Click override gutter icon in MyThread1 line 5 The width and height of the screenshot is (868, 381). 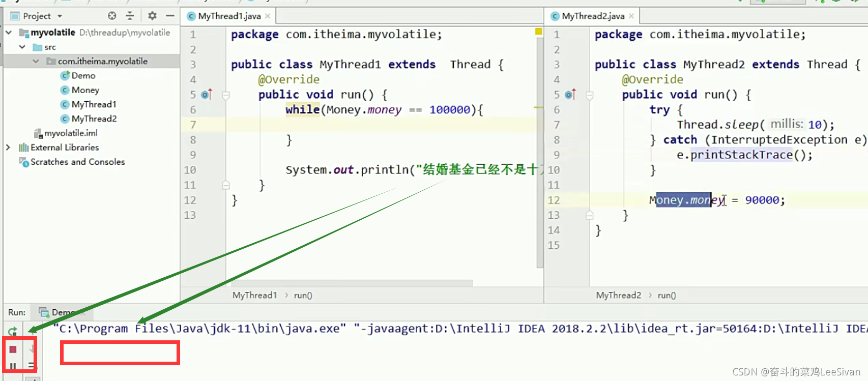(x=207, y=95)
